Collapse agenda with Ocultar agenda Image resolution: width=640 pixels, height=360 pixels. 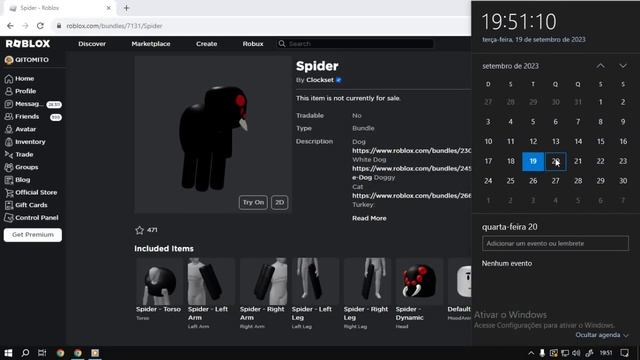[x=602, y=335]
